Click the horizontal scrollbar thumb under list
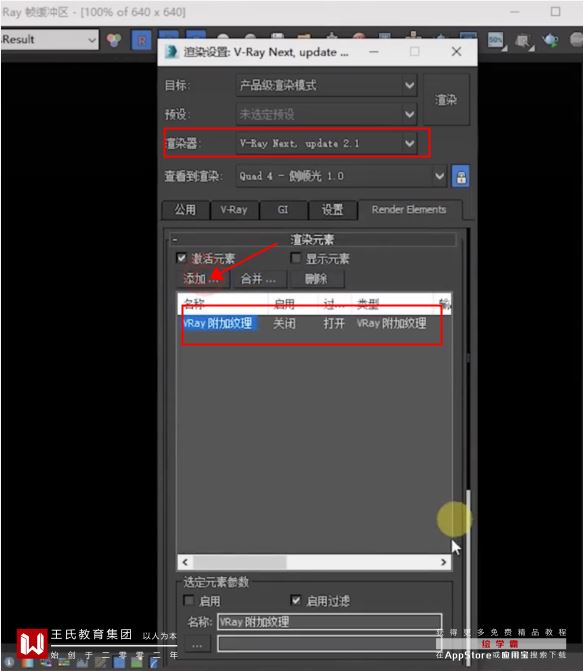This screenshot has height=671, width=583. tap(240, 562)
